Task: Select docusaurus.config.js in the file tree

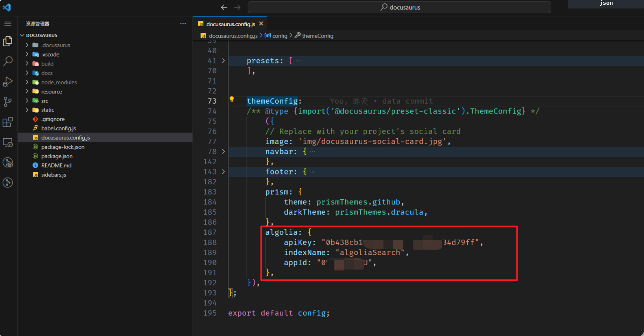Action: click(105, 137)
